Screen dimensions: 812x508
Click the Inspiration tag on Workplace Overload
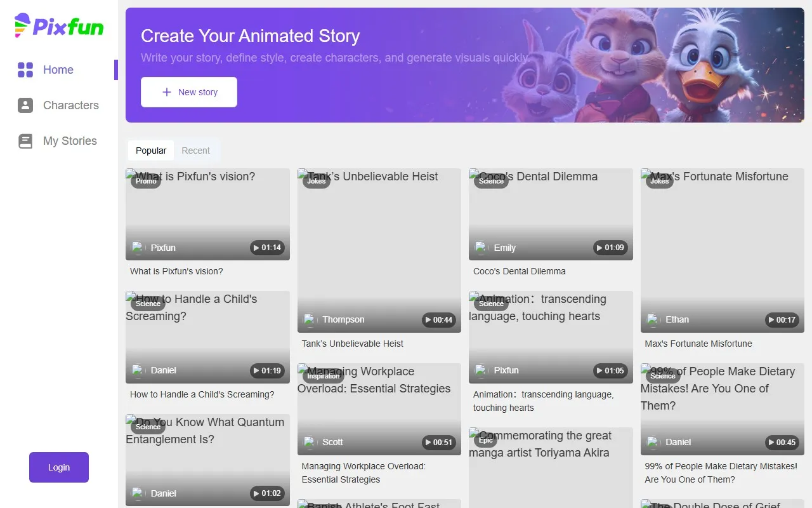[x=323, y=376]
